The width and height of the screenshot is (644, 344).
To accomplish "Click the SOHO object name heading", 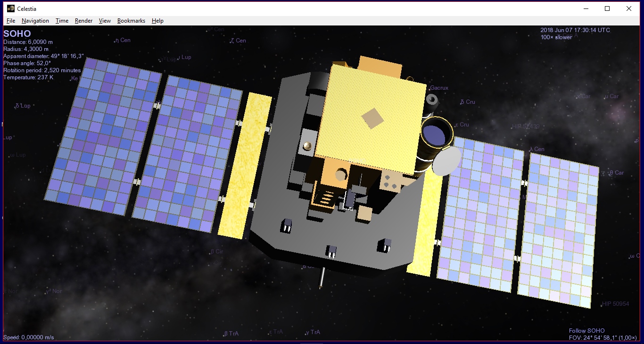I will click(17, 34).
